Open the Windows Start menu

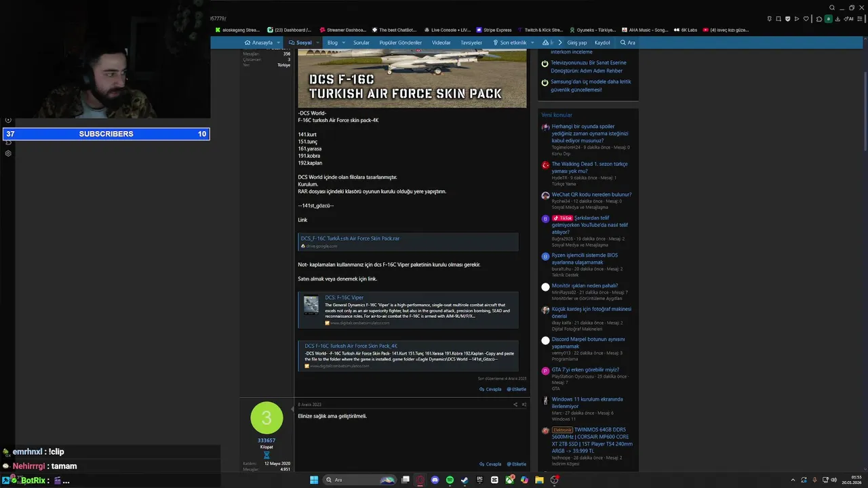click(x=314, y=480)
